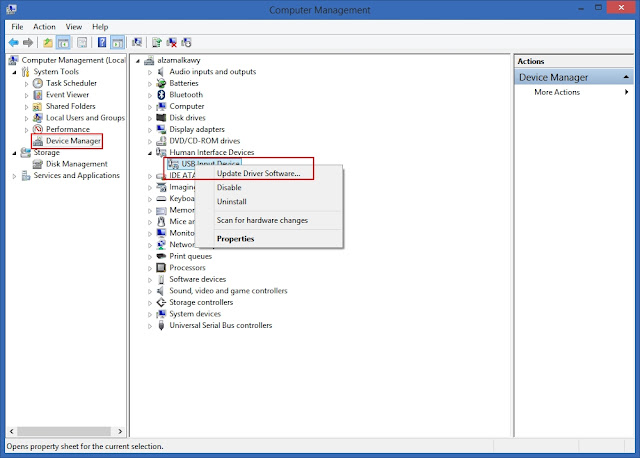
Task: Collapse Human Interface Devices category
Action: click(x=150, y=153)
